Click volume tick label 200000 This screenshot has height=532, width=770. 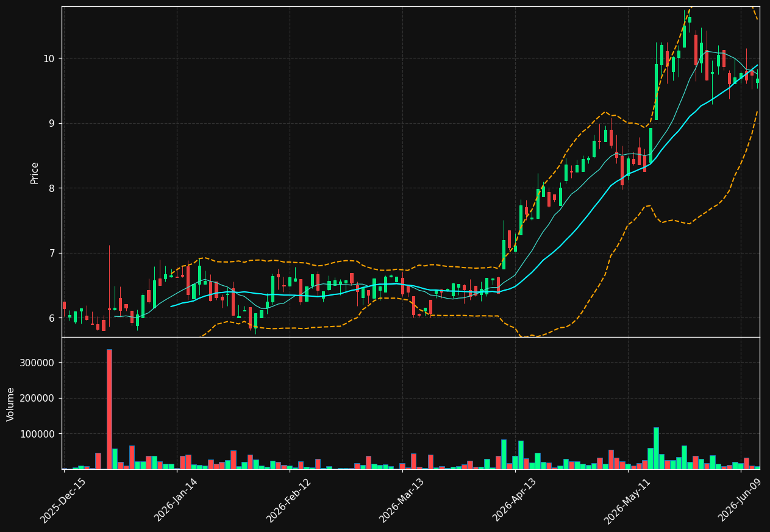tap(38, 398)
